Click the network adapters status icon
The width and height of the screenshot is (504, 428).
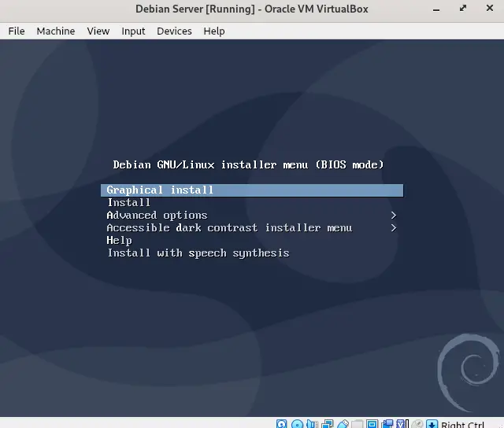point(328,424)
